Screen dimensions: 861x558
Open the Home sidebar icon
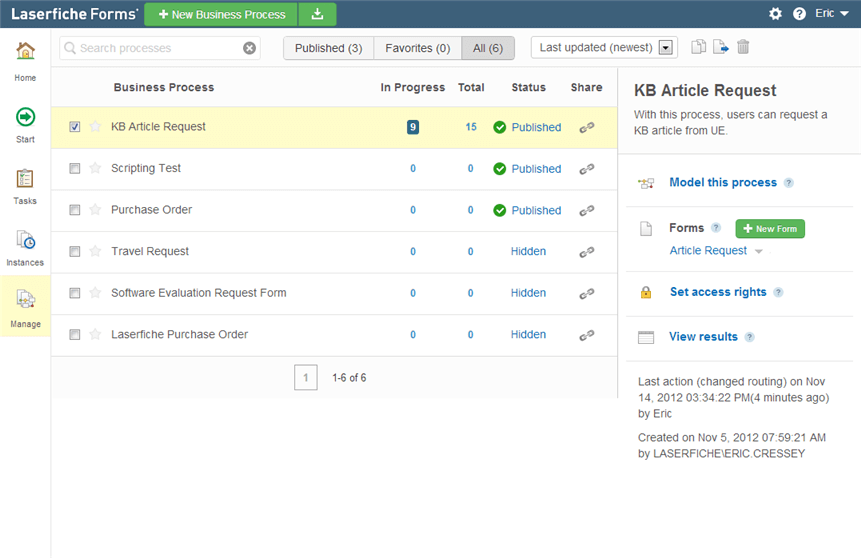(x=25, y=52)
